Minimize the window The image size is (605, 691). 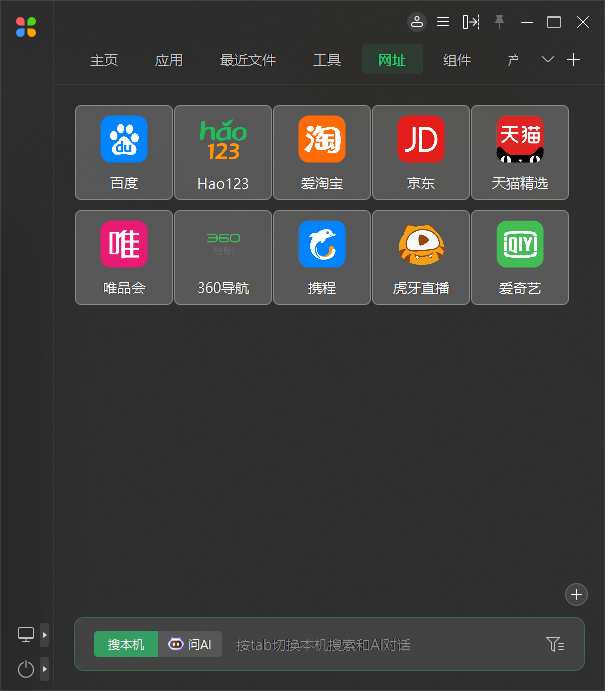point(527,22)
